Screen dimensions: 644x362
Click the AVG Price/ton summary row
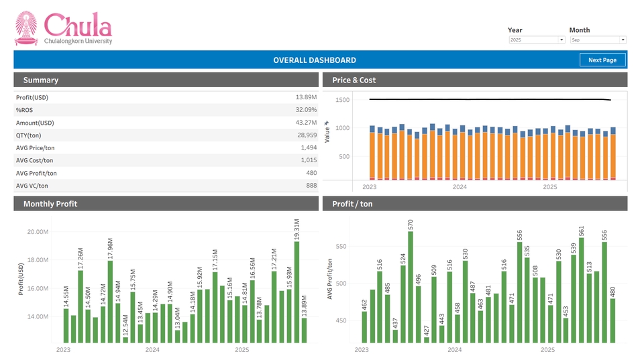tap(166, 147)
